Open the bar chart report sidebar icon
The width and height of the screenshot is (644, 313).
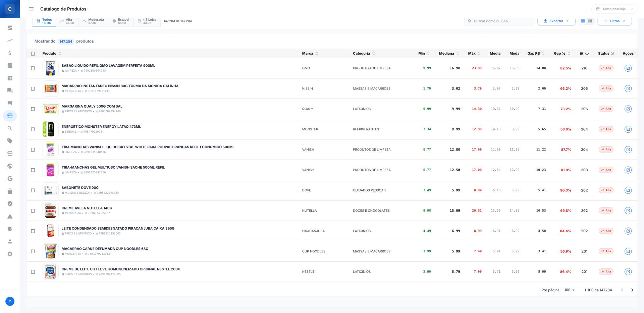coord(10,66)
